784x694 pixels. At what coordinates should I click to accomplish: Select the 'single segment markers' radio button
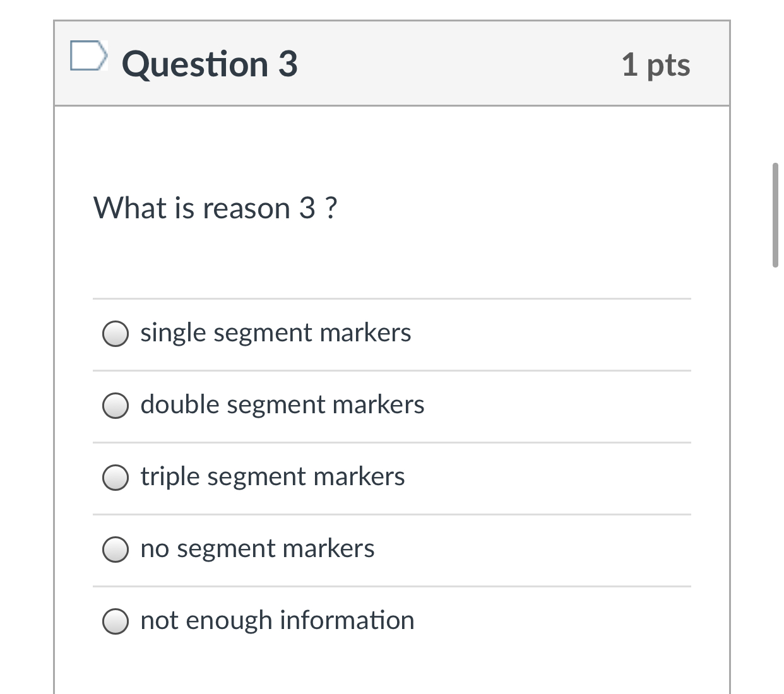[x=115, y=334]
